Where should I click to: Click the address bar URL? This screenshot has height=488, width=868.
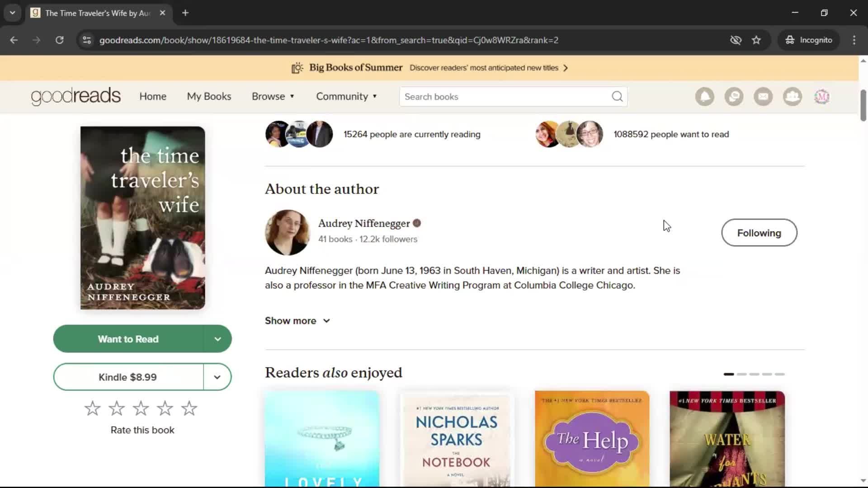click(329, 40)
